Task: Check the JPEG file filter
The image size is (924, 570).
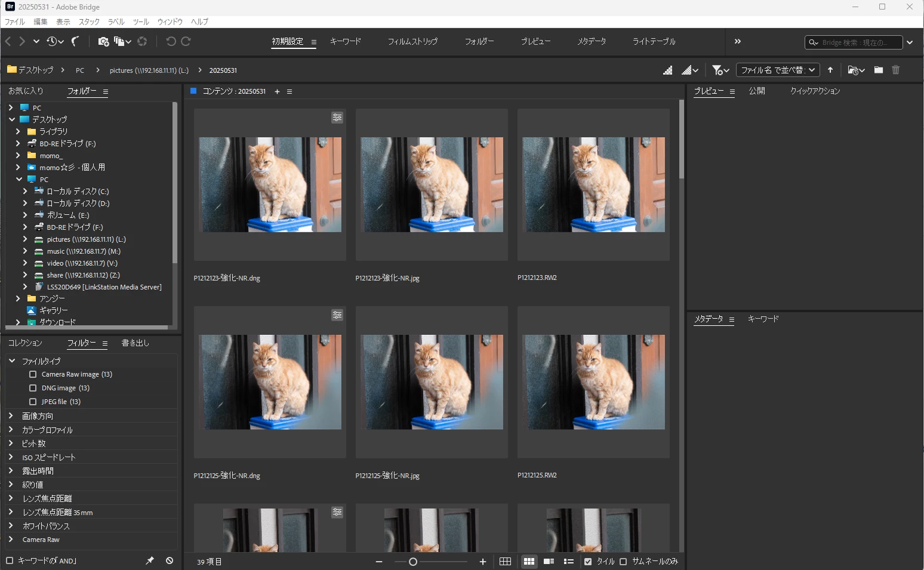Action: pyautogui.click(x=33, y=402)
